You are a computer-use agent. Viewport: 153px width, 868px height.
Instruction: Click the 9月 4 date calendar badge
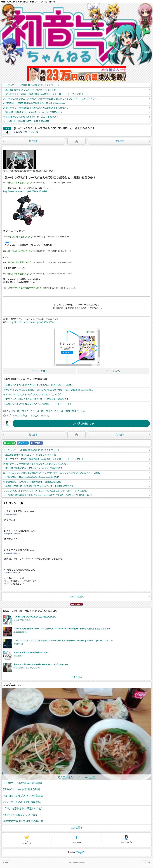[x=7, y=131]
